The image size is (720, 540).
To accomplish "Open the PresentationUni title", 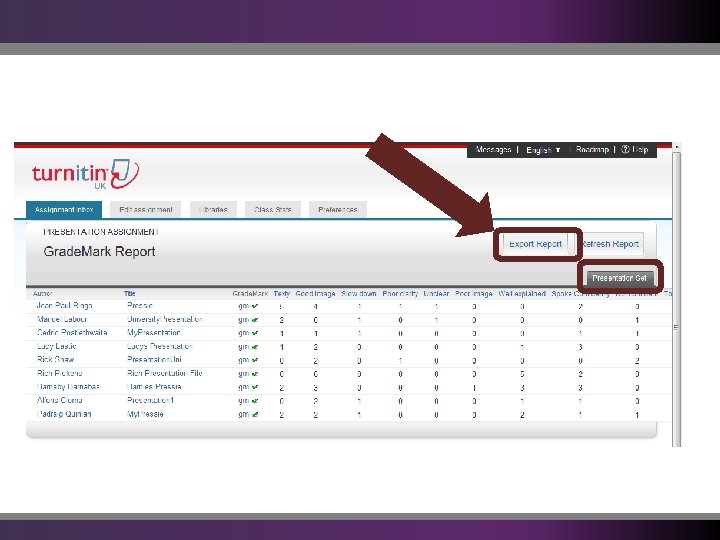I will point(154,360).
